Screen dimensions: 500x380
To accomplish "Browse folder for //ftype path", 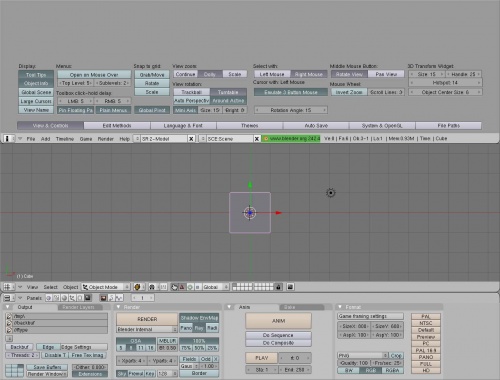I will coord(9,330).
